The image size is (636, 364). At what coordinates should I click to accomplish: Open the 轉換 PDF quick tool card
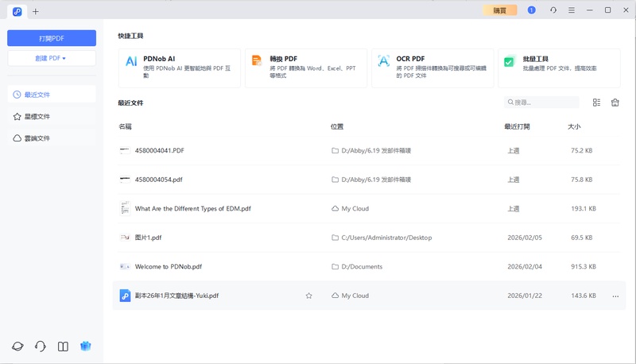pyautogui.click(x=306, y=68)
